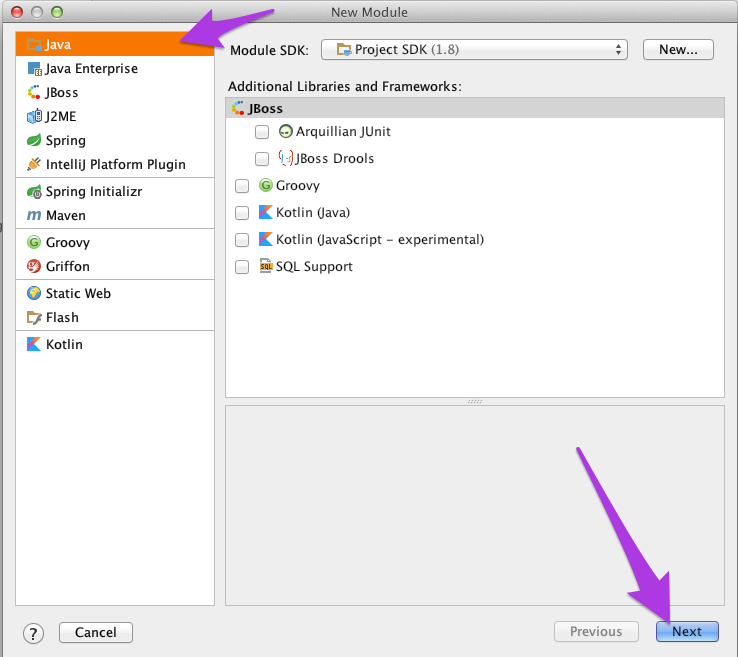
Task: Select the Java Enterprise icon in list
Action: pyautogui.click(x=34, y=69)
